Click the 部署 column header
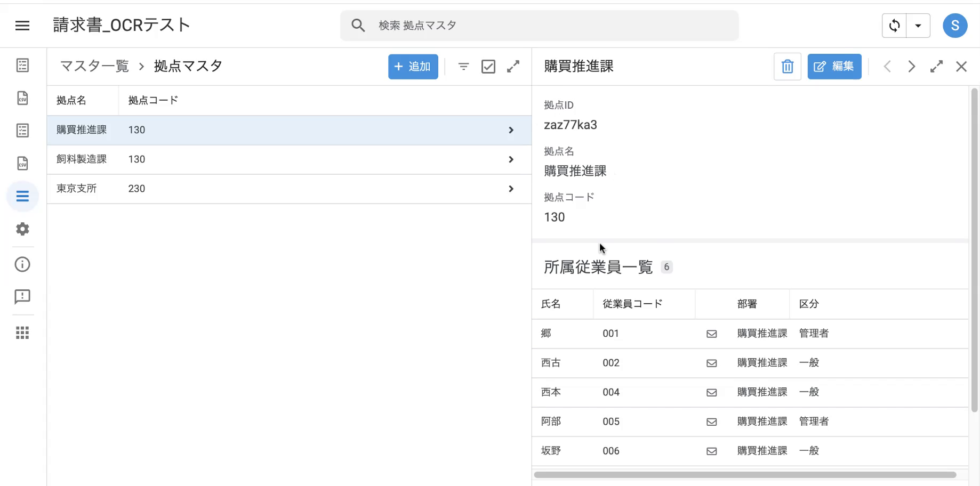Image resolution: width=980 pixels, height=486 pixels. click(x=747, y=304)
